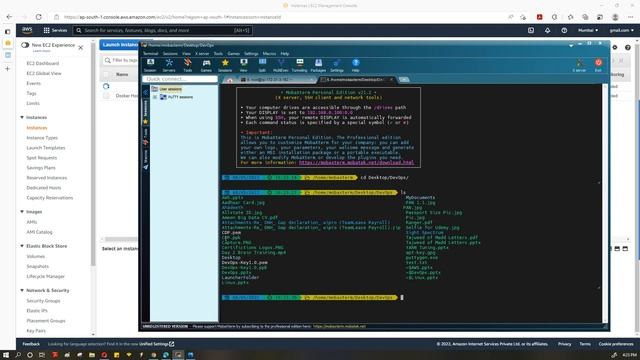Collapse the Elastic Block Store sidebar section
Image resolution: width=640 pixels, height=360 pixels.
22,246
